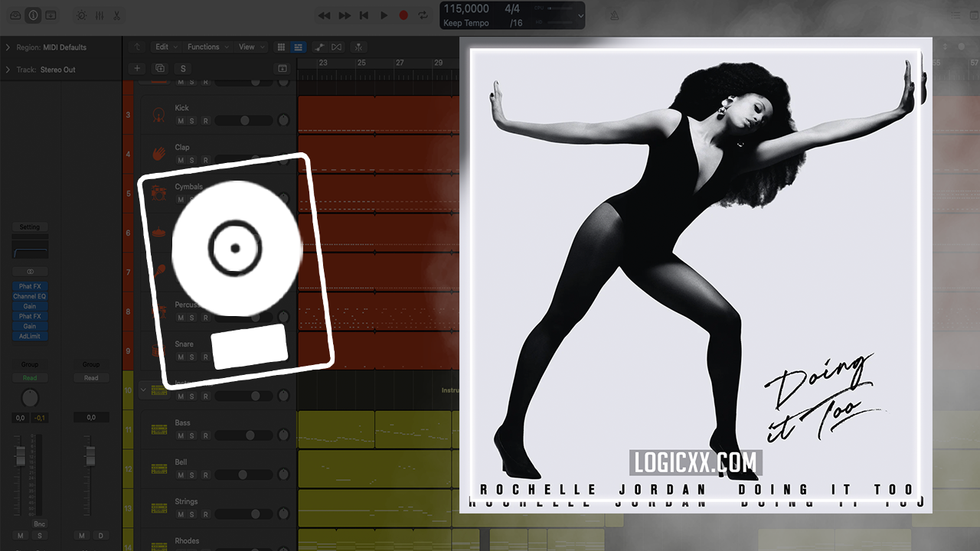The height and width of the screenshot is (551, 980).
Task: Open the Library panel icon
Action: tap(15, 15)
